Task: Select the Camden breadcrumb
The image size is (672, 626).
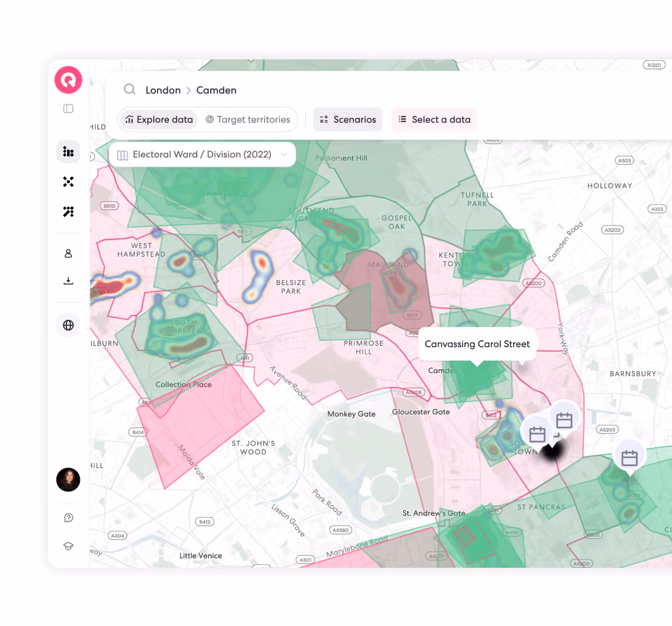Action: click(x=216, y=90)
